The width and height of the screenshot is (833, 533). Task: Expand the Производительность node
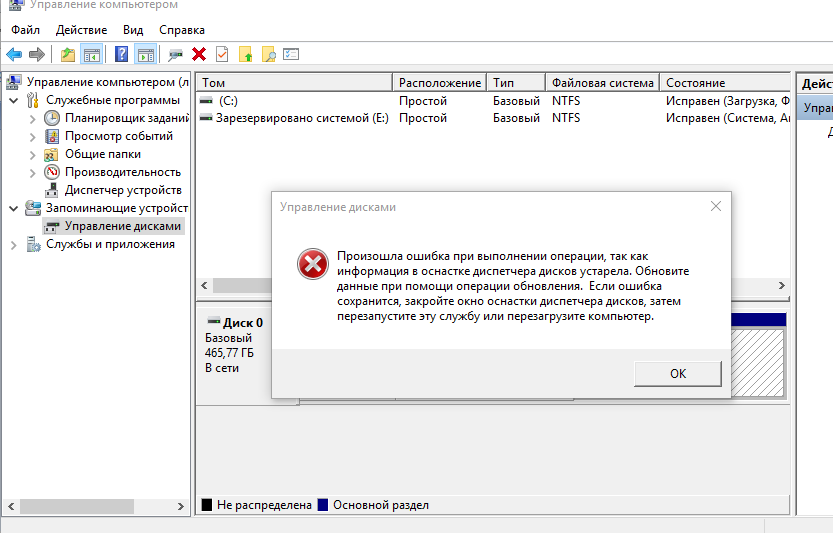[32, 173]
